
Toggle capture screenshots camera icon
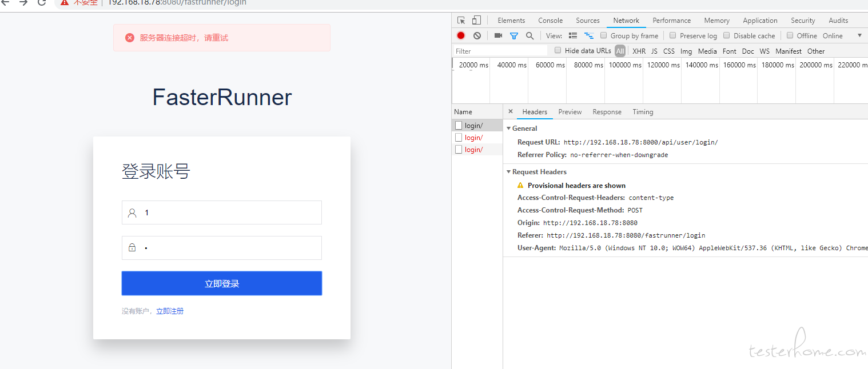(498, 35)
